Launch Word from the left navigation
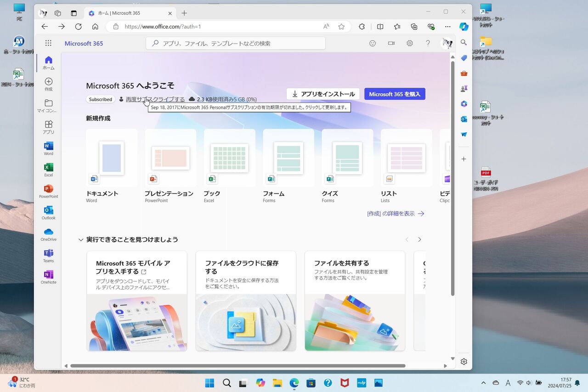588x392 pixels. (x=49, y=149)
